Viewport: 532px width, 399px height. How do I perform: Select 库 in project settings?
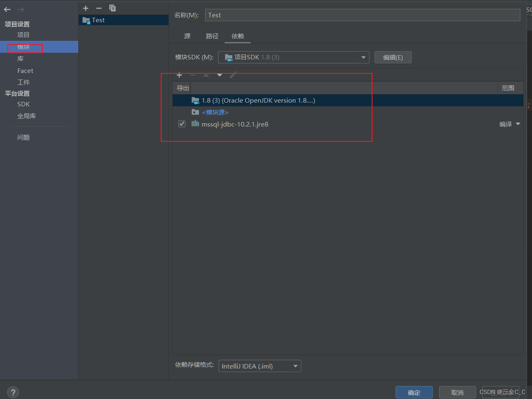tap(21, 59)
